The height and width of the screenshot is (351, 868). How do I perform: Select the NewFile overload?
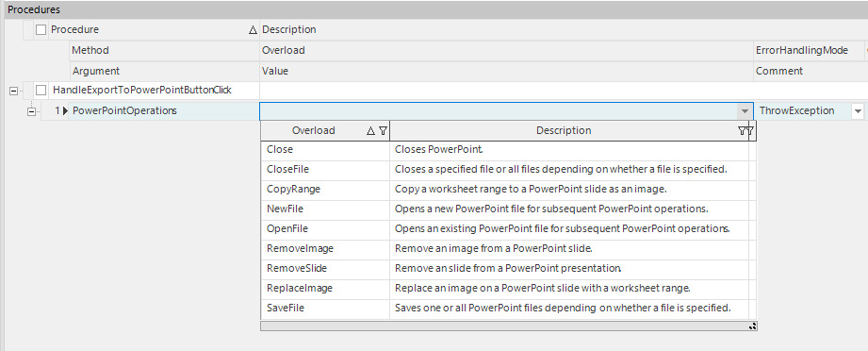click(x=325, y=209)
